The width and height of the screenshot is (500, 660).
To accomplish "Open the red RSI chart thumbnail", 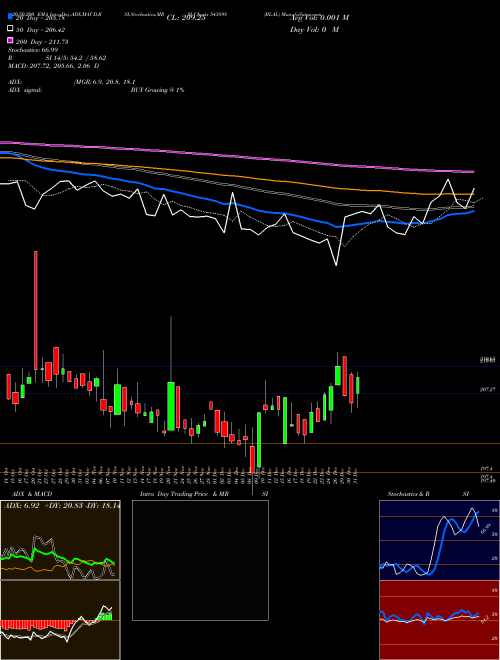I will point(439,620).
